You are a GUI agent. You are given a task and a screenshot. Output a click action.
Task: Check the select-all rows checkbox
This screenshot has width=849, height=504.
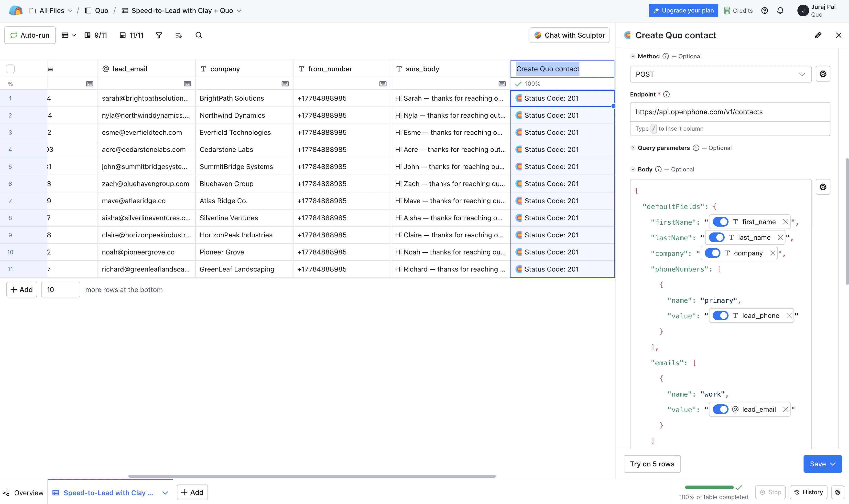coord(10,69)
